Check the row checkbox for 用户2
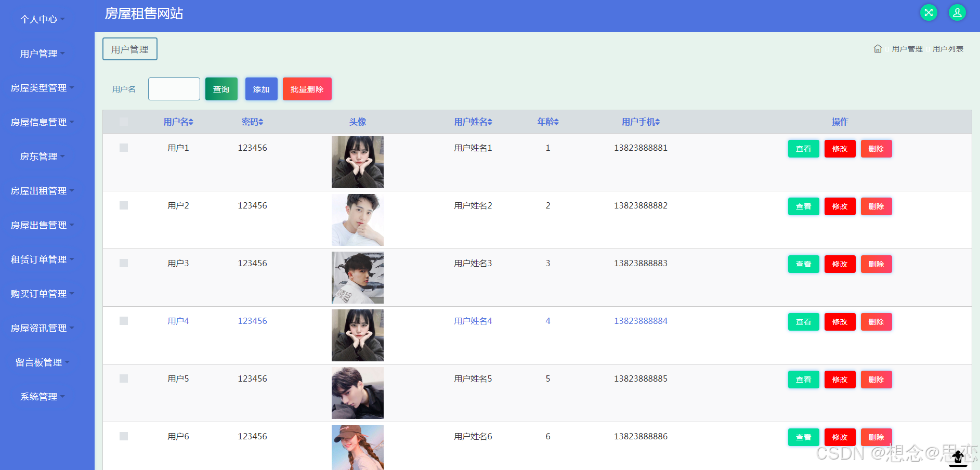 pos(124,205)
